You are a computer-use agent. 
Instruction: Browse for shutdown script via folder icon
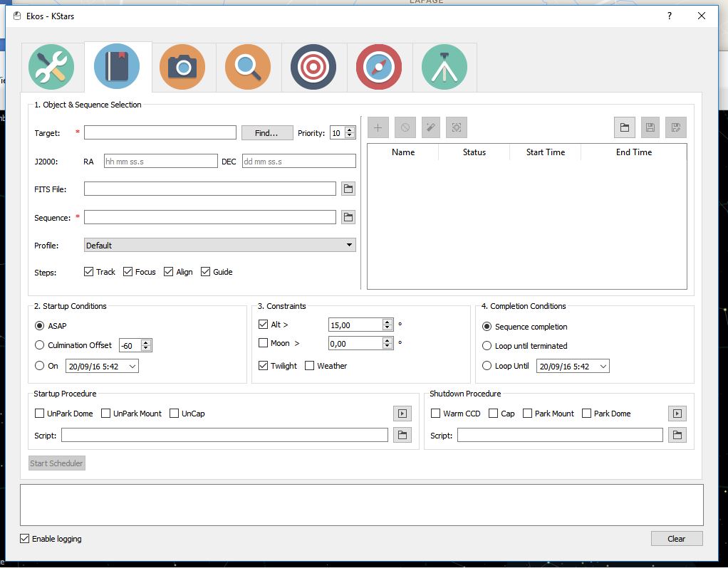677,436
